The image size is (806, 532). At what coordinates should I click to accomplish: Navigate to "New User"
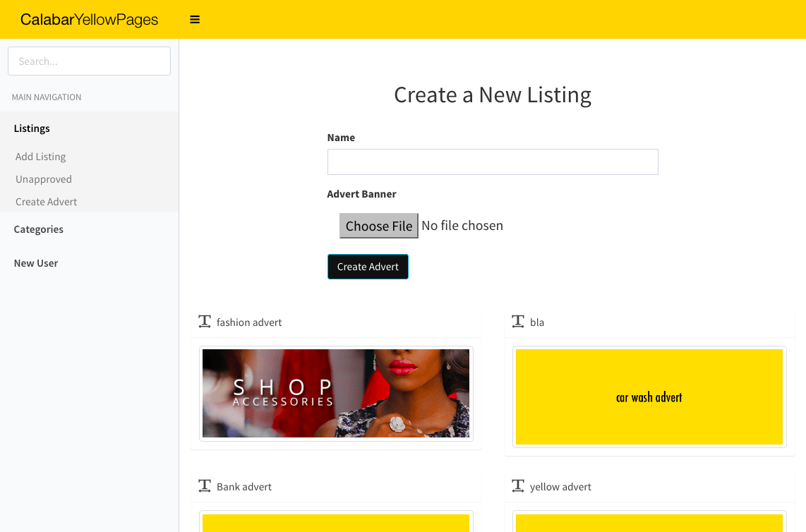pos(36,262)
